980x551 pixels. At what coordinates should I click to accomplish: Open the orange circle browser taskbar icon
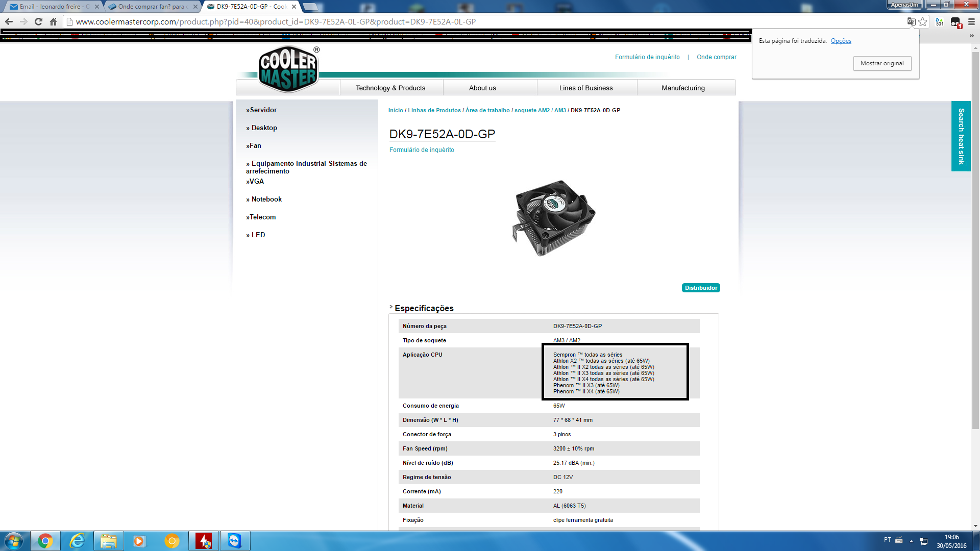(x=172, y=541)
